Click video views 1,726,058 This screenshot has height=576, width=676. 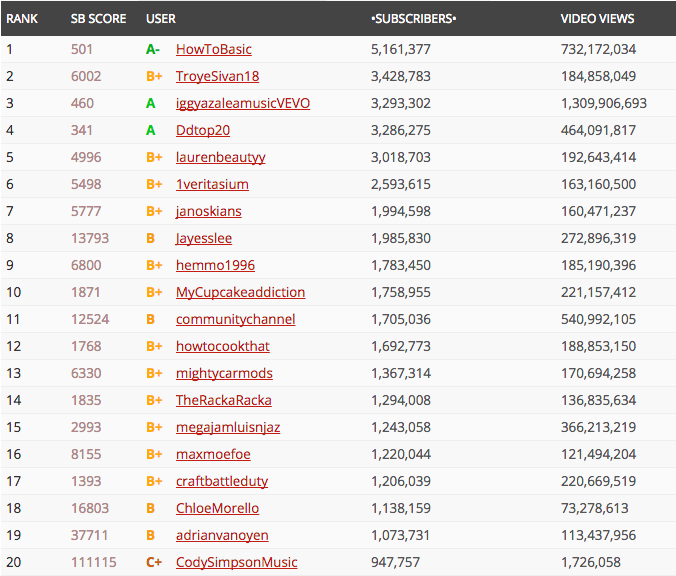coord(591,562)
